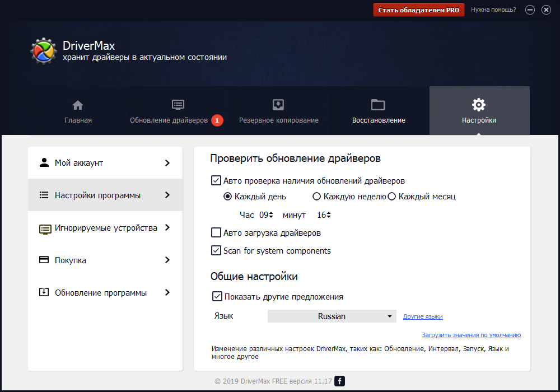Click the restore folder icon
The height and width of the screenshot is (392, 560).
(378, 105)
